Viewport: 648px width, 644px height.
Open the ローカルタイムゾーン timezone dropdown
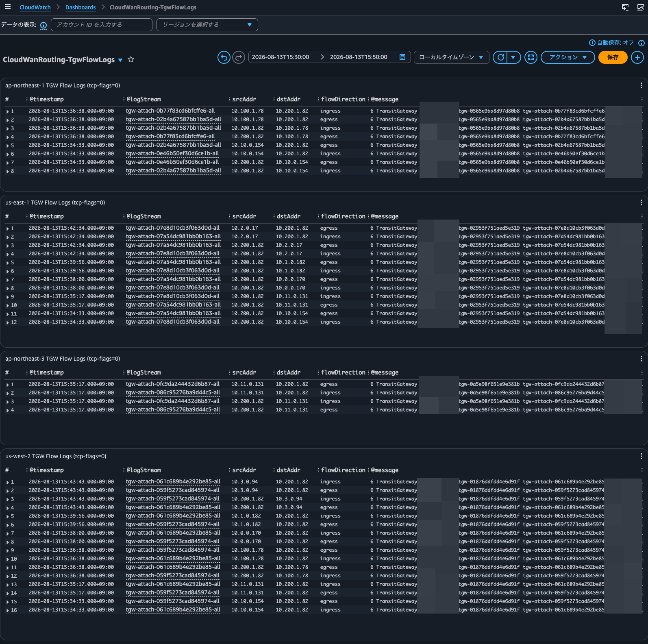tap(451, 57)
